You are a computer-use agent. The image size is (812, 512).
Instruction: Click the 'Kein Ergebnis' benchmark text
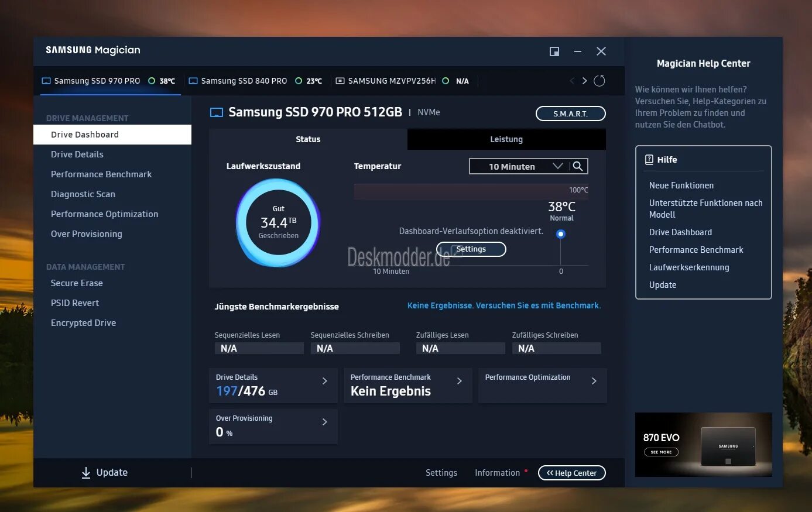[390, 391]
